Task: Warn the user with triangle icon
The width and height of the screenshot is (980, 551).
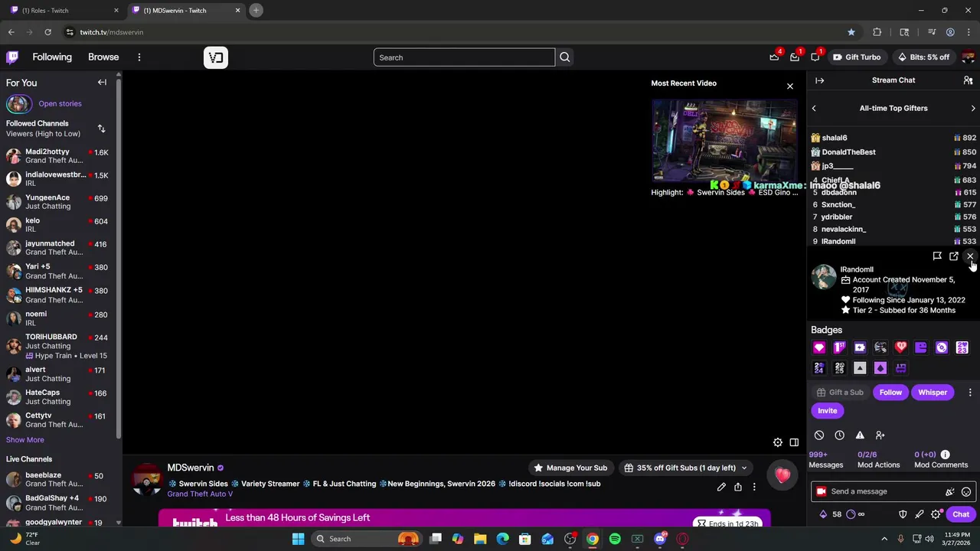Action: tap(860, 435)
